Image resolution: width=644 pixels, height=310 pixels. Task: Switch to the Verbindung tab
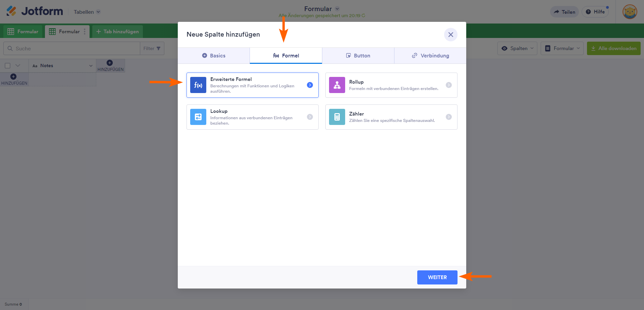pos(430,56)
